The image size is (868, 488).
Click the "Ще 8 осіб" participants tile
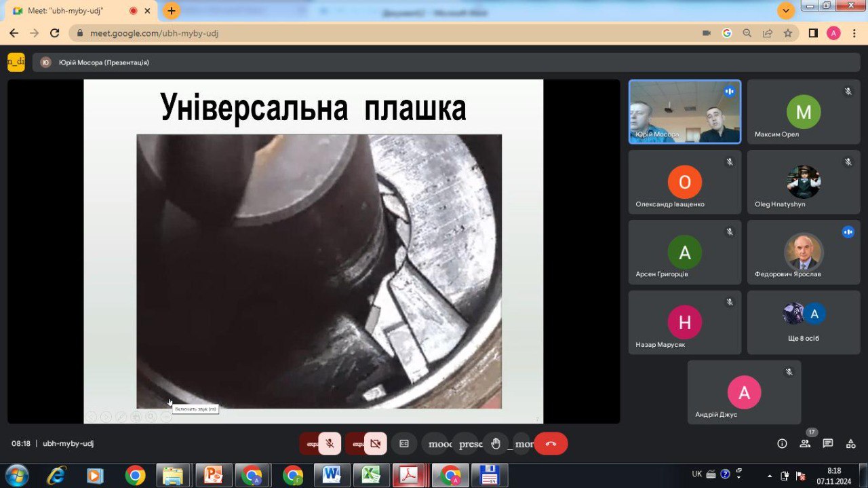click(803, 322)
